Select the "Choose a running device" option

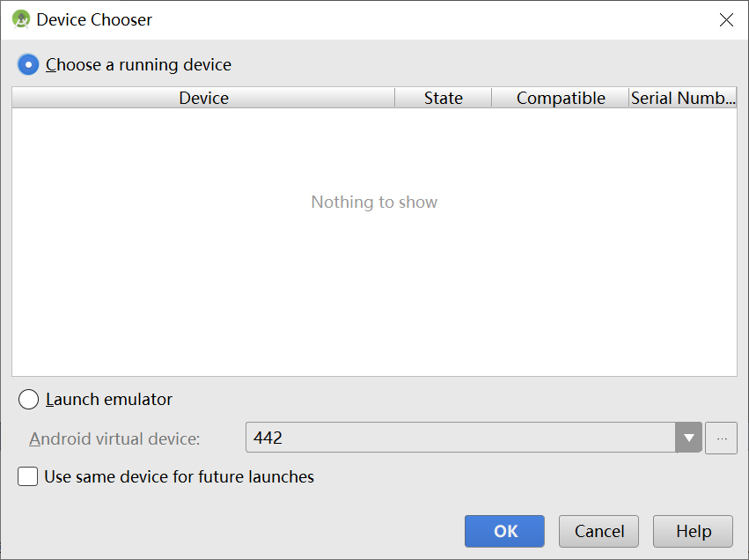27,64
